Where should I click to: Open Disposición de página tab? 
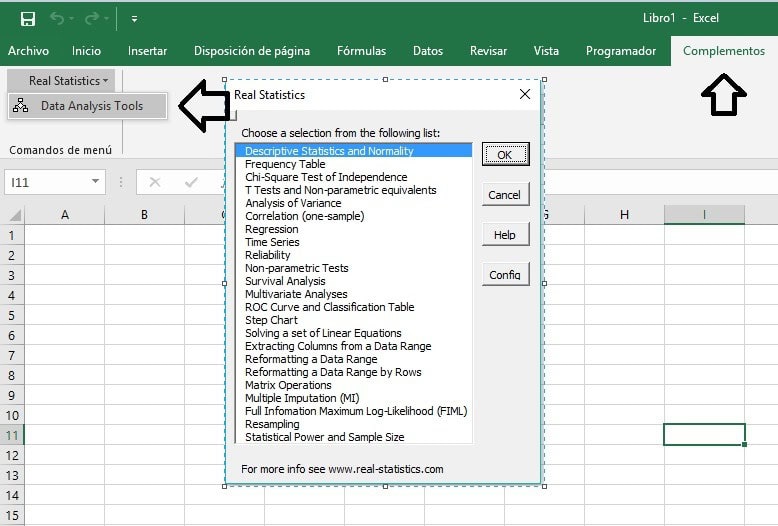pyautogui.click(x=252, y=51)
